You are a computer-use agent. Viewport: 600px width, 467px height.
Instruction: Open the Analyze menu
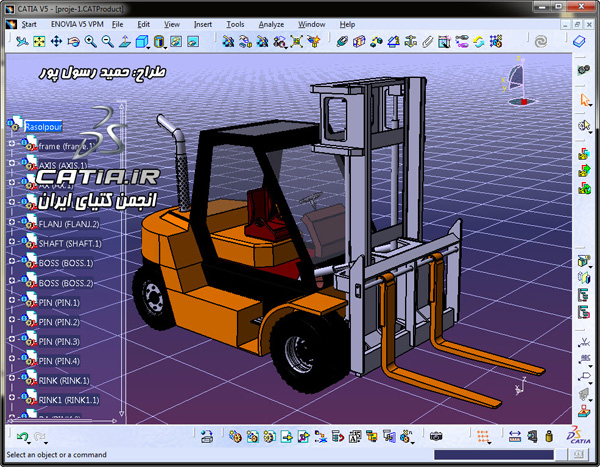271,24
